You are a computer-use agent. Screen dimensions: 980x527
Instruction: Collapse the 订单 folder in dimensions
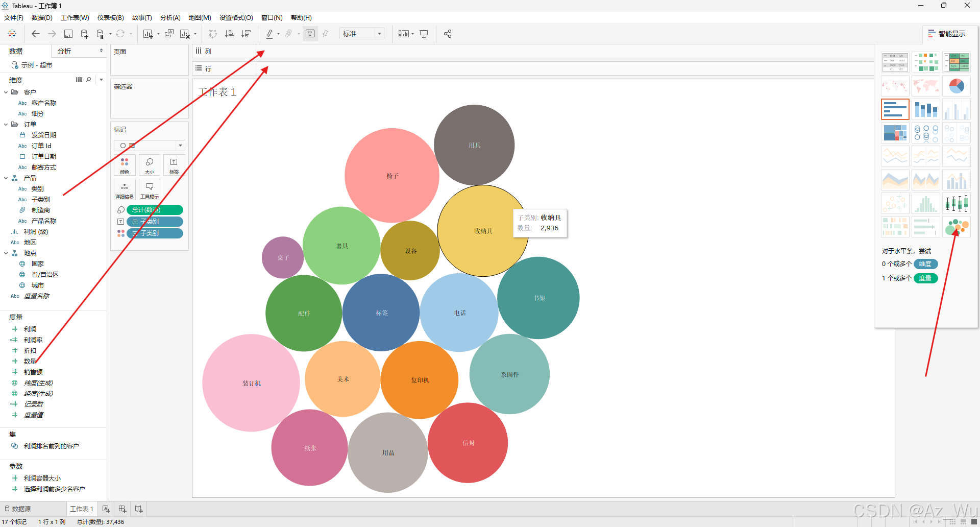click(x=6, y=125)
